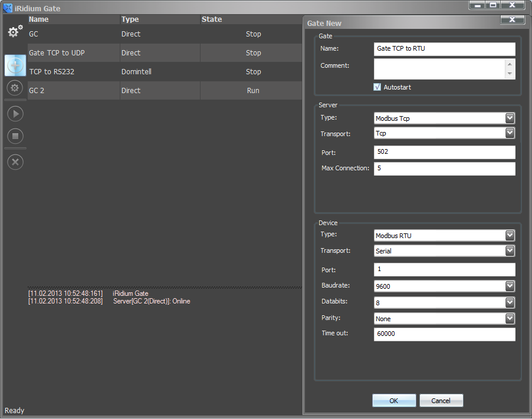Image resolution: width=532 pixels, height=419 pixels.
Task: Close the Gate New dialog
Action: coord(512,20)
